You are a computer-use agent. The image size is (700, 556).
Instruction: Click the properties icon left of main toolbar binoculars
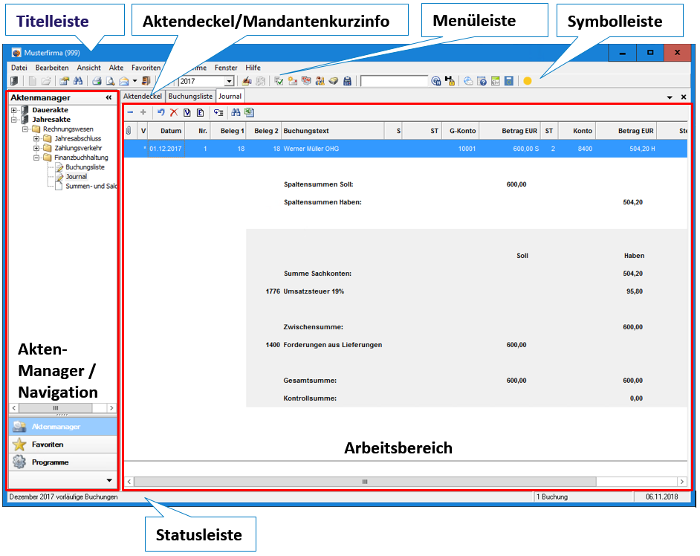[x=64, y=81]
